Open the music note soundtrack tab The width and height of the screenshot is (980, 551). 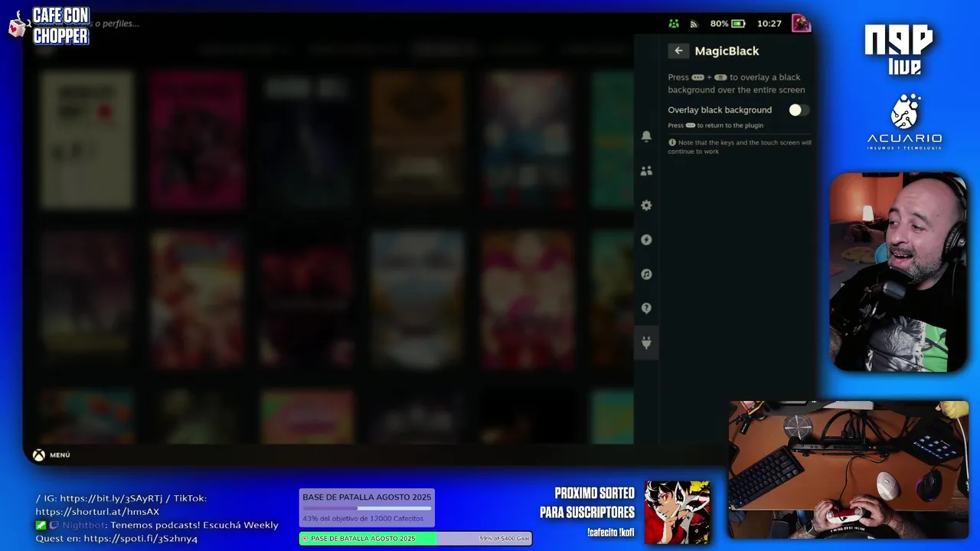(x=646, y=274)
